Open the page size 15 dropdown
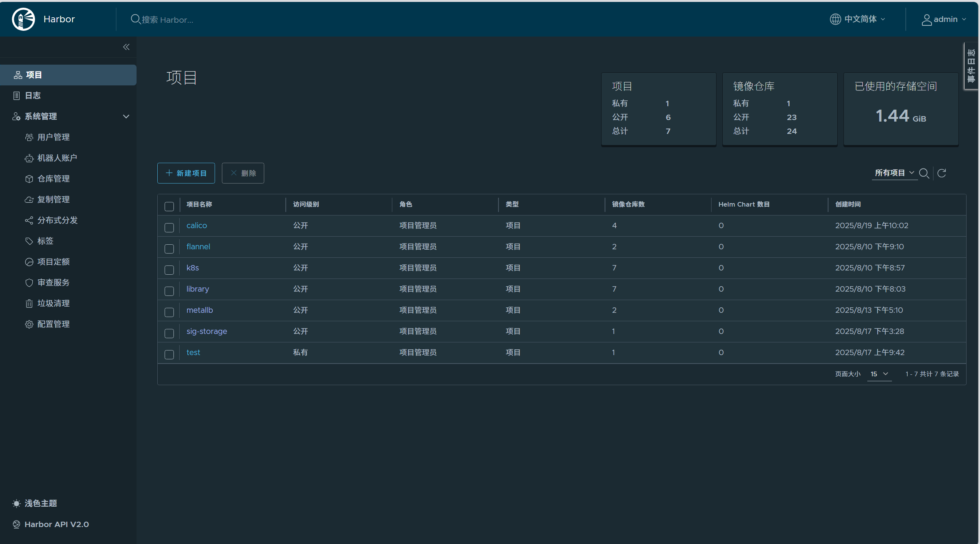980x544 pixels. (879, 374)
